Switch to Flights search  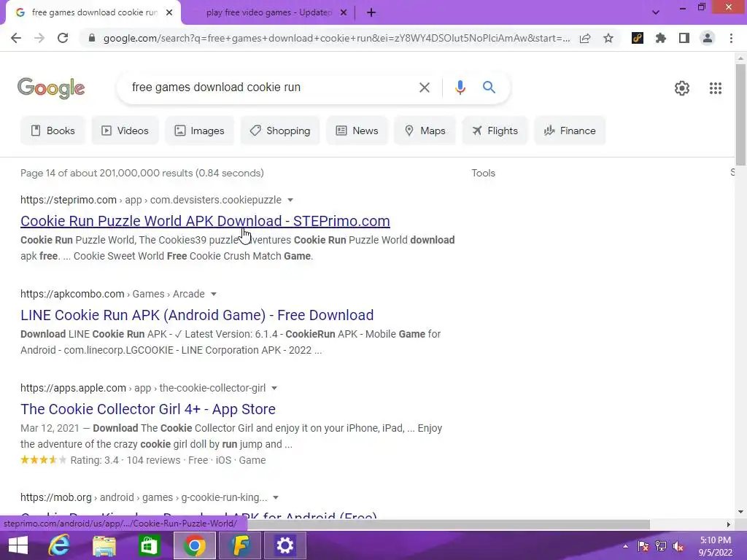tap(495, 131)
